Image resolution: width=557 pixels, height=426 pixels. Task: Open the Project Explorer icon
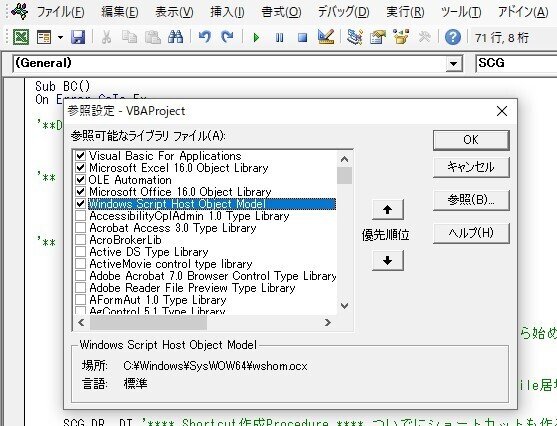355,37
